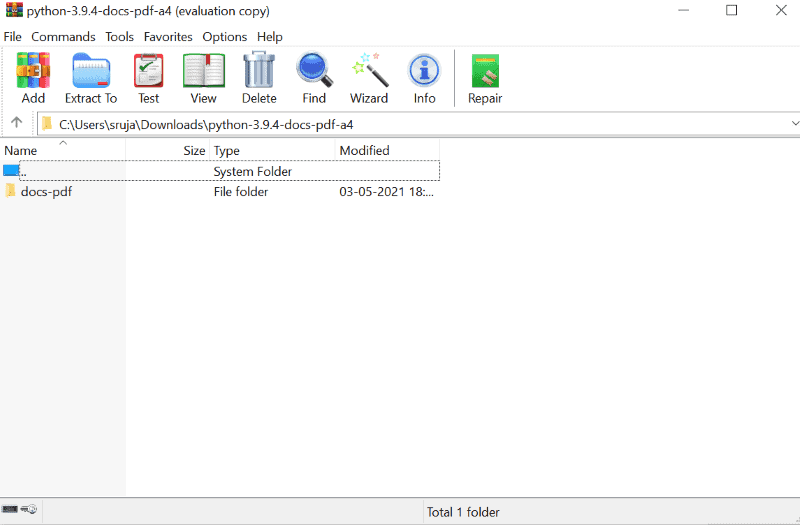Launch the Wizard wand tool
The height and width of the screenshot is (525, 800).
(369, 69)
